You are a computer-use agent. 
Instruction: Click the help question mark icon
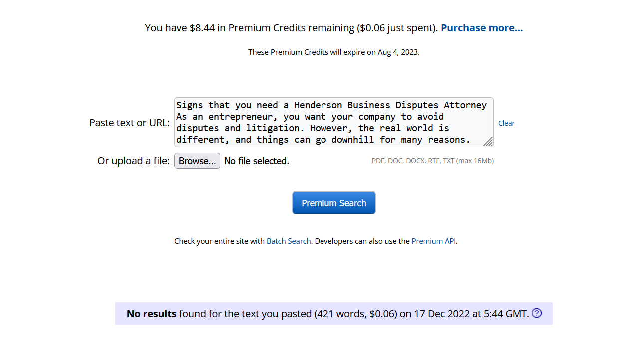[537, 313]
